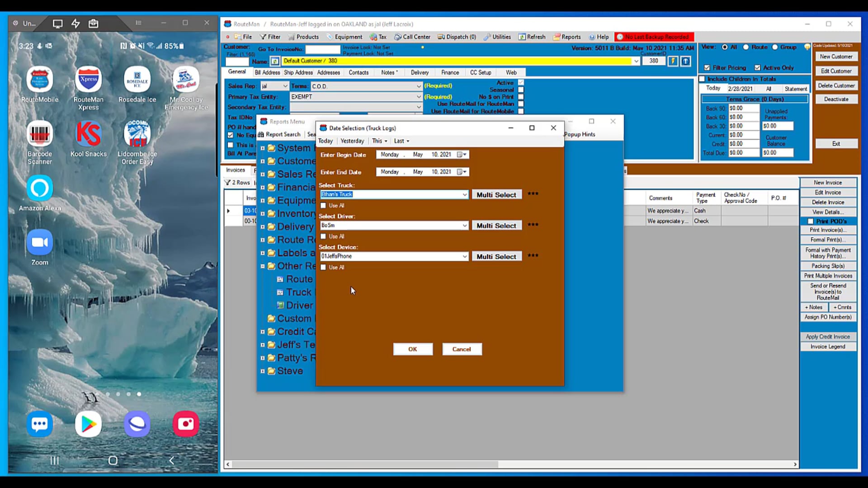The height and width of the screenshot is (488, 868).
Task: Check Use All under Select Device
Action: click(323, 267)
